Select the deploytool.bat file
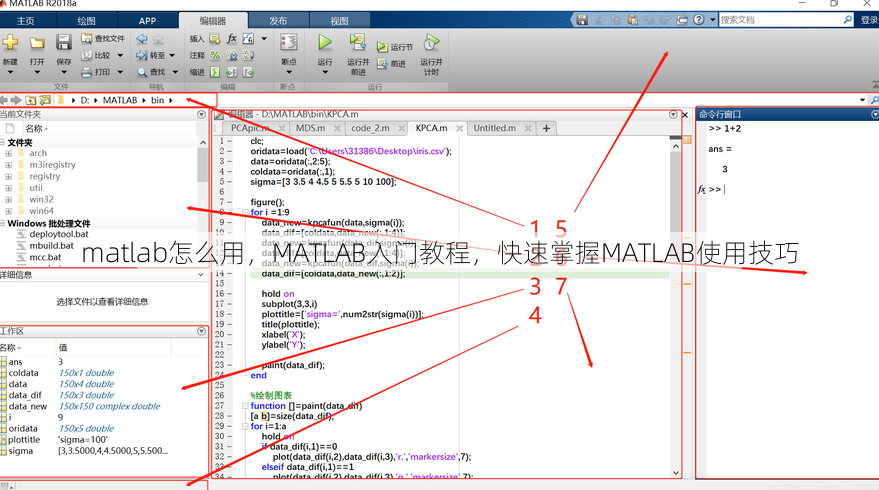This screenshot has height=490, width=879. click(x=58, y=234)
